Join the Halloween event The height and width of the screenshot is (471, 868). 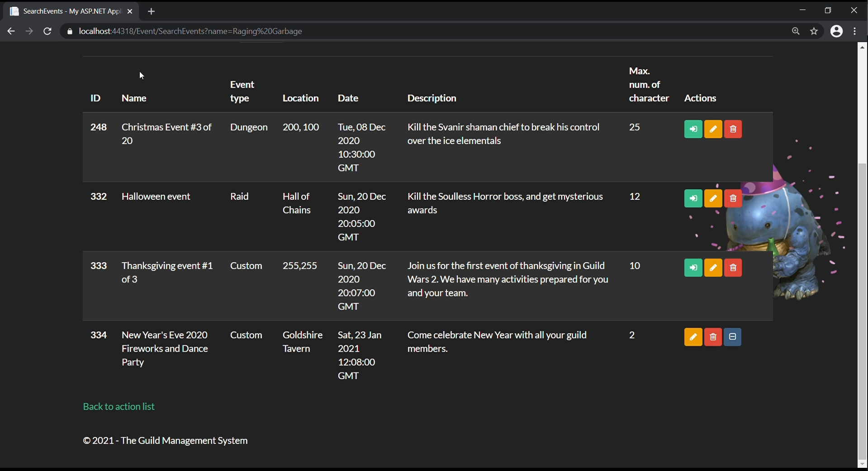click(693, 198)
